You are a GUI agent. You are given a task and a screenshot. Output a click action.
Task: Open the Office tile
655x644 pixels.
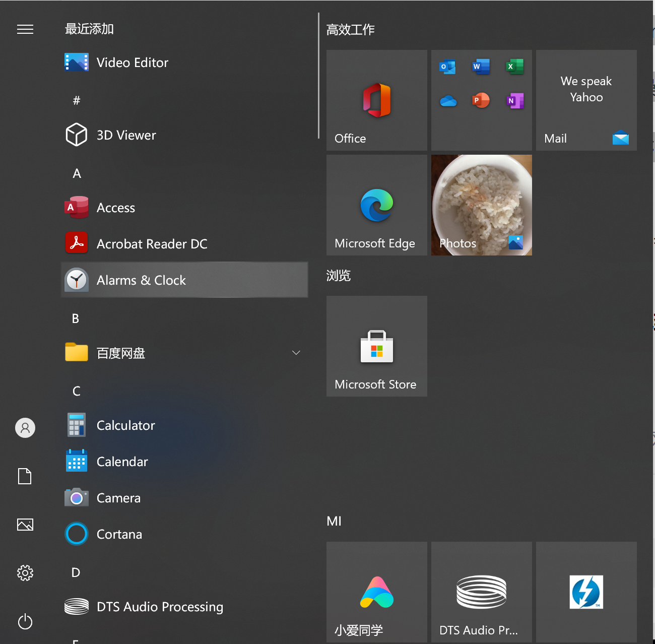376,100
